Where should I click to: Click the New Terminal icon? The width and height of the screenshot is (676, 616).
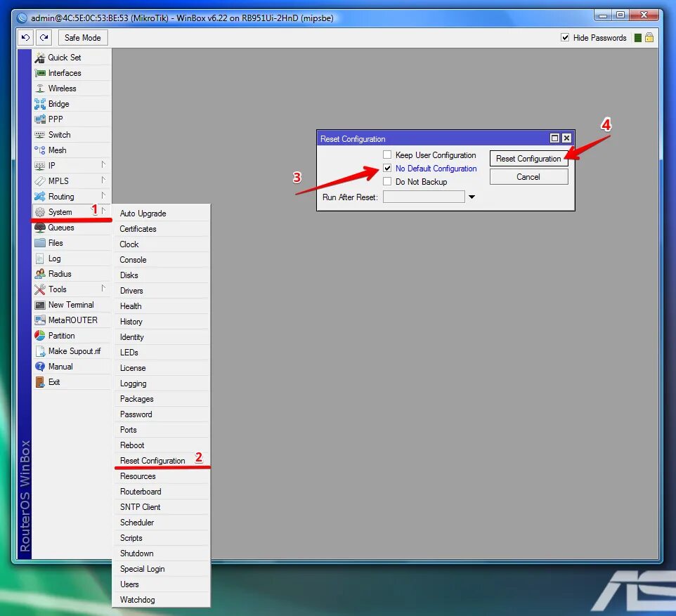(39, 305)
